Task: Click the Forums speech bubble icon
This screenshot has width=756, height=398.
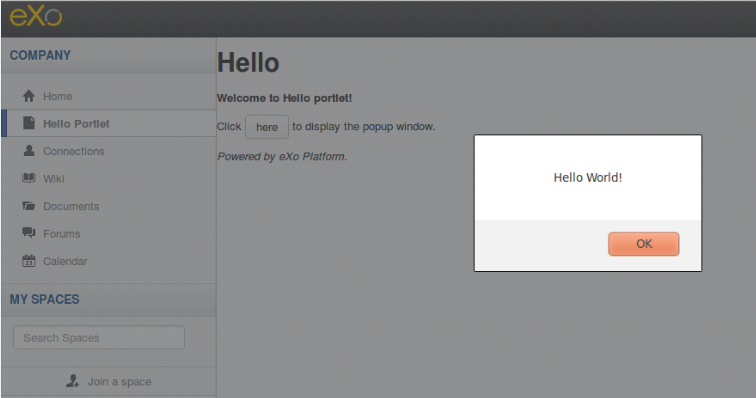Action: coord(29,233)
